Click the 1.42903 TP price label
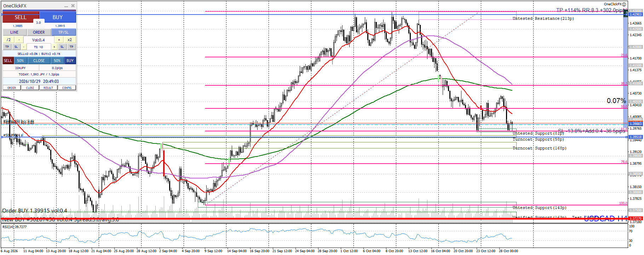This screenshot has width=644, height=255. [636, 15]
